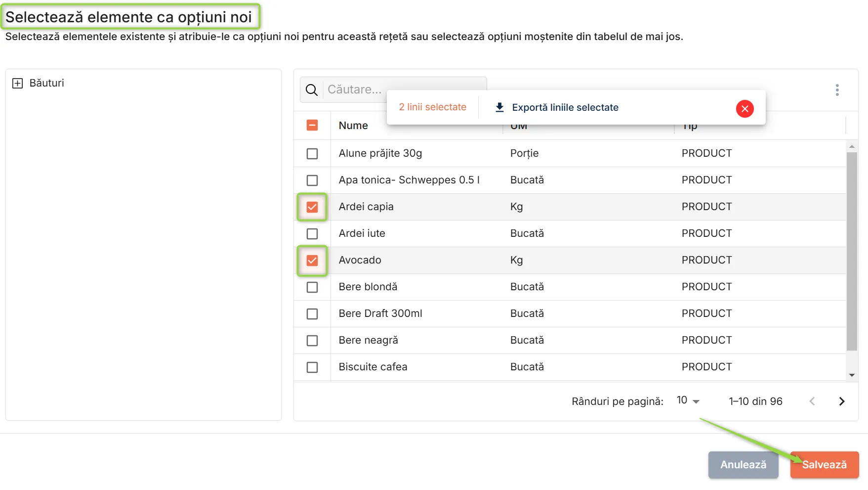Click the Bere neagră name cell
The width and height of the screenshot is (868, 490).
369,340
